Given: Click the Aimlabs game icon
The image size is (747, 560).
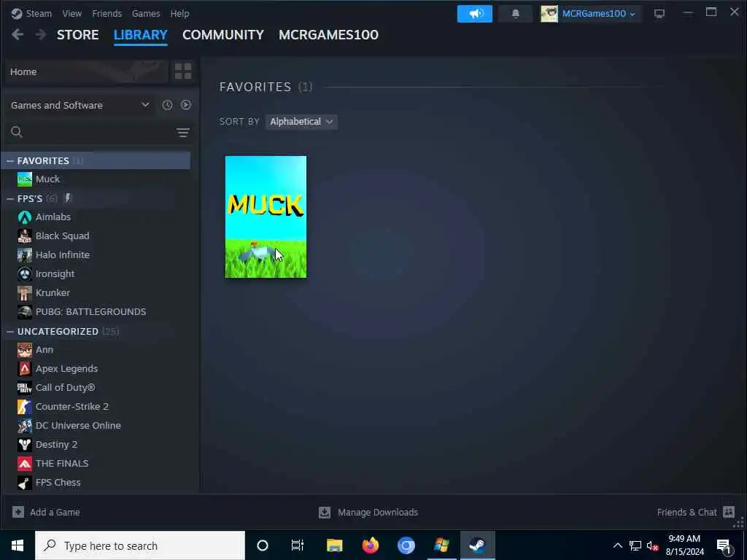Looking at the screenshot, I should coord(25,217).
